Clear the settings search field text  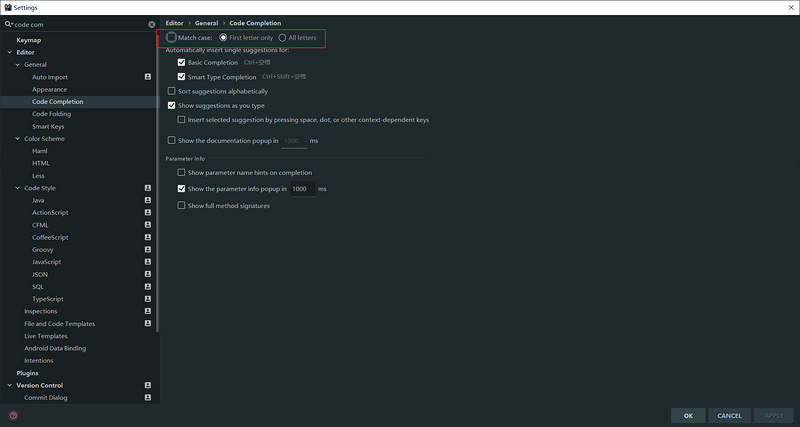tap(152, 24)
